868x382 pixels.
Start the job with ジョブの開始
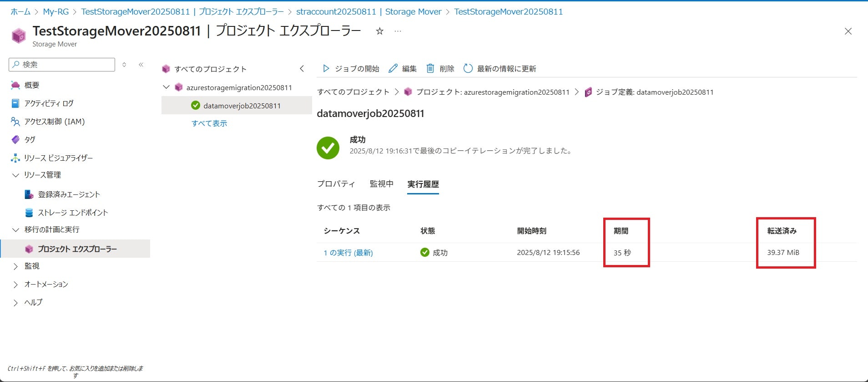pos(351,69)
